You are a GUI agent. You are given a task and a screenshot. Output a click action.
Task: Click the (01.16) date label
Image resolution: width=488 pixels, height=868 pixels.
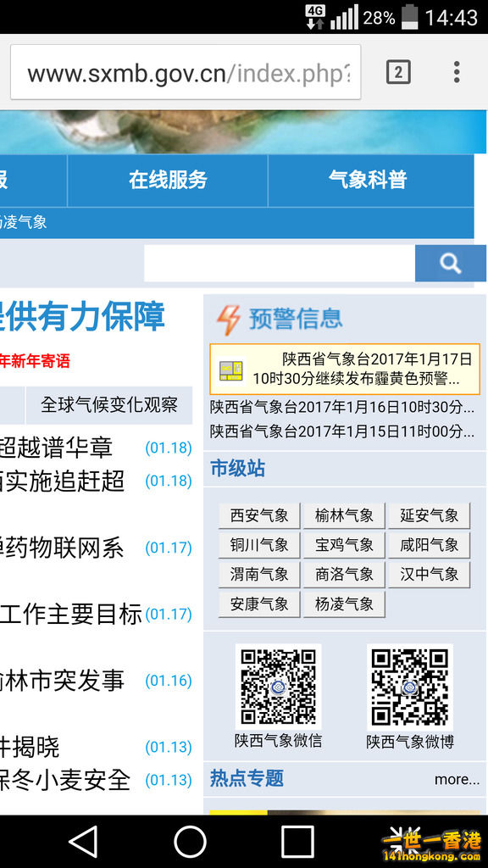coord(169,681)
